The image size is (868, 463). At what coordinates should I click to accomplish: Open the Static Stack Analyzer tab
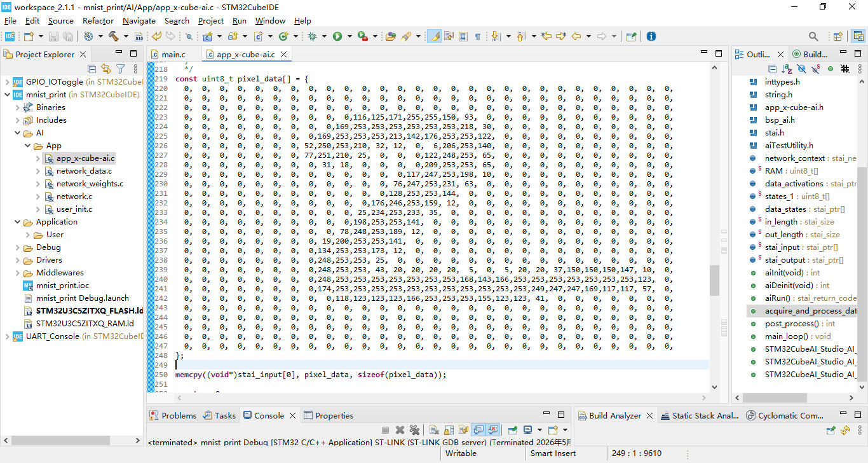click(700, 415)
